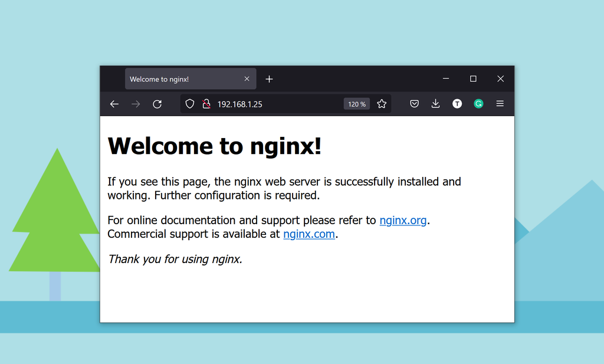The height and width of the screenshot is (364, 604).
Task: Click the forward navigation arrow
Action: [x=136, y=104]
